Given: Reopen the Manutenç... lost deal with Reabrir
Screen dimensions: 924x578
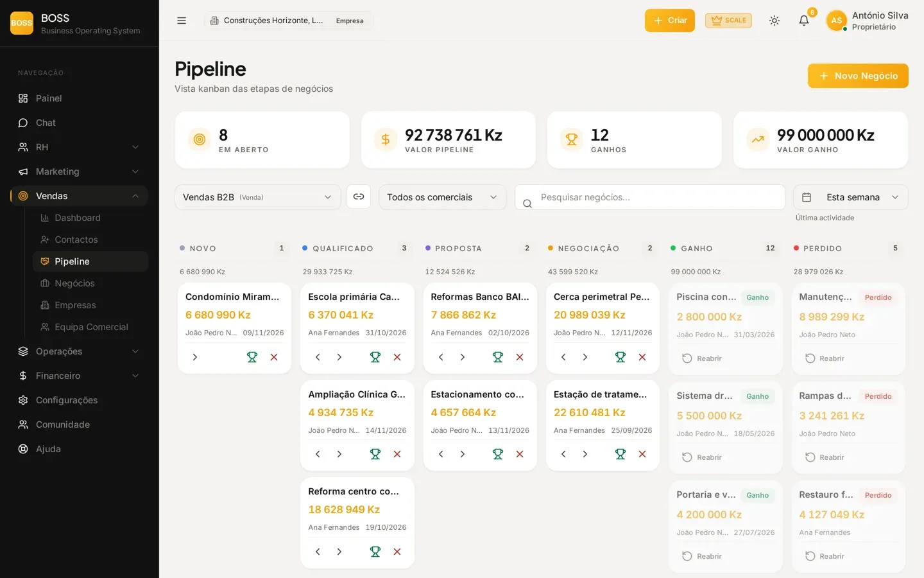Looking at the screenshot, I should pyautogui.click(x=825, y=358).
